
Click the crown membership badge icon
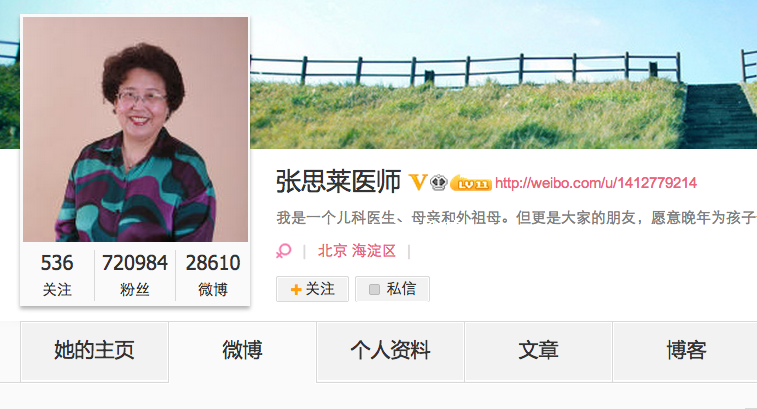[x=438, y=183]
